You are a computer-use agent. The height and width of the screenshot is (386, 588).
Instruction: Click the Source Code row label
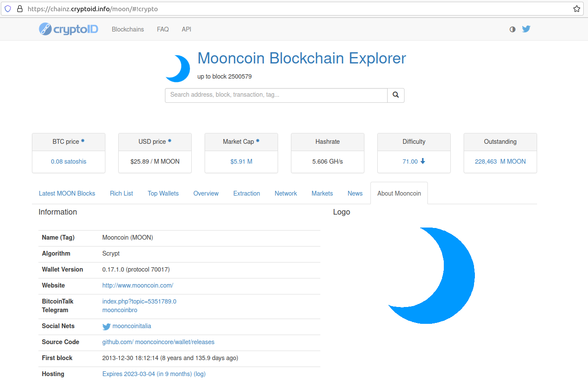click(60, 342)
